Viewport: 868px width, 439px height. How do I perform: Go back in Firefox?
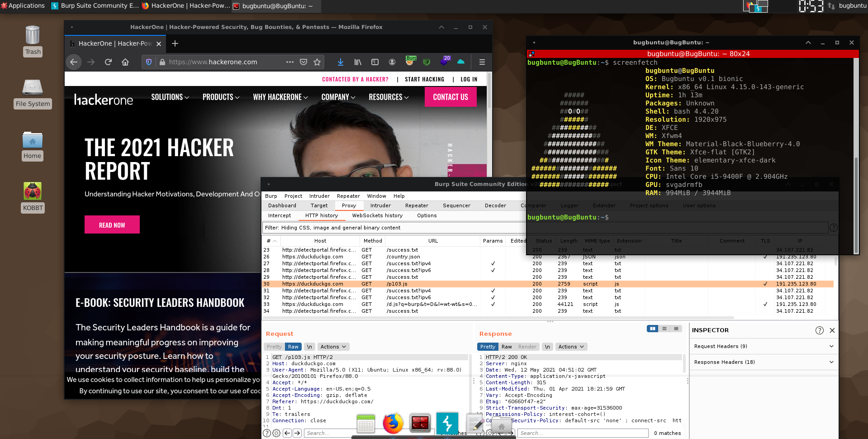pos(74,62)
